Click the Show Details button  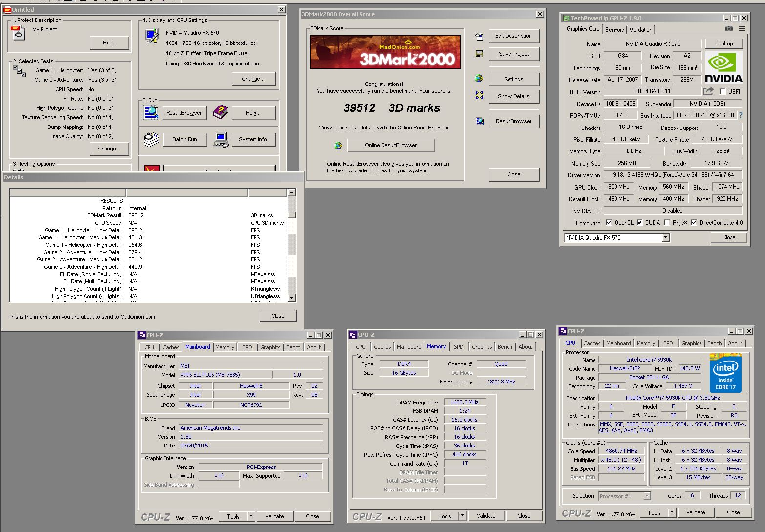click(513, 96)
